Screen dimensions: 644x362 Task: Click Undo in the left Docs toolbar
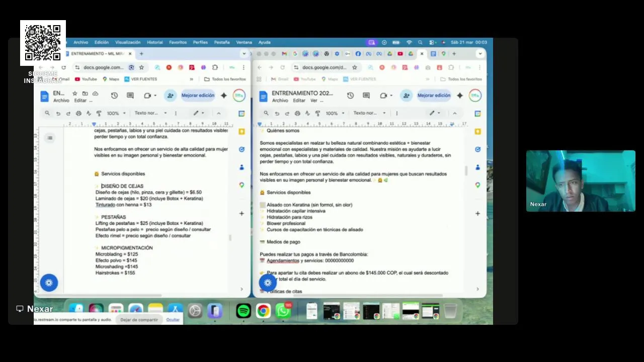pos(58,113)
